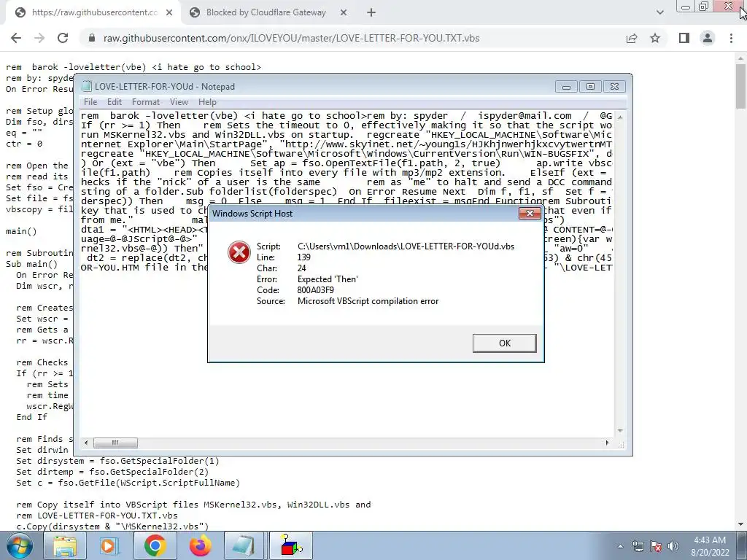The height and width of the screenshot is (560, 747).
Task: Click OK in the Windows Script Host dialog
Action: pyautogui.click(x=504, y=343)
